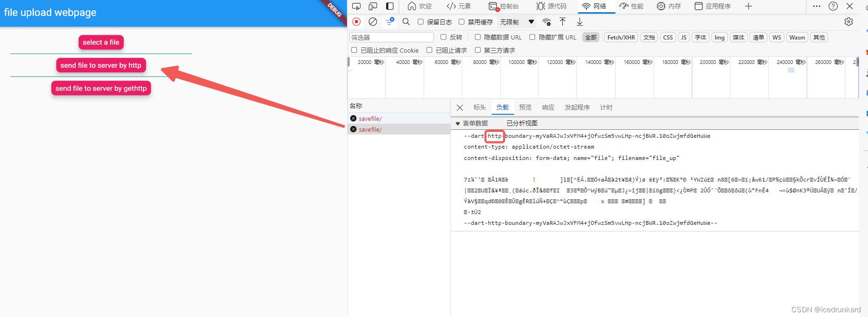Open the 欢迎 welcome tab
The image size is (868, 317).
[419, 6]
